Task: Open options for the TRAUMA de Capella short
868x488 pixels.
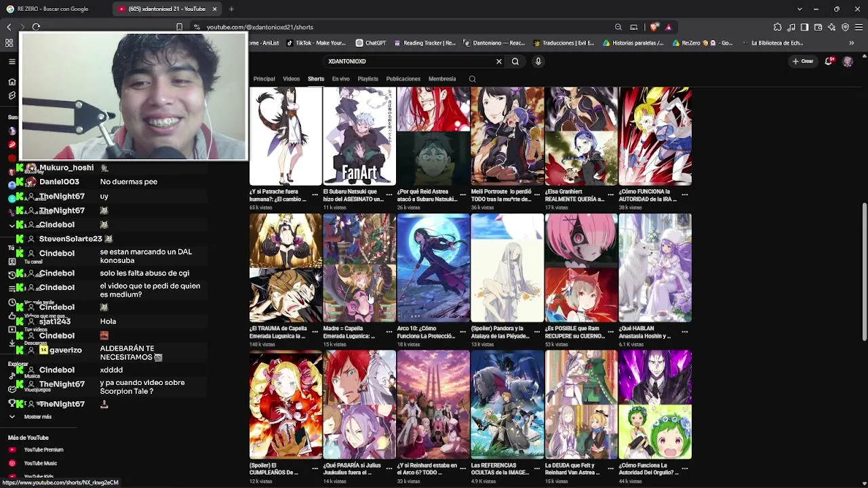Action: [315, 332]
